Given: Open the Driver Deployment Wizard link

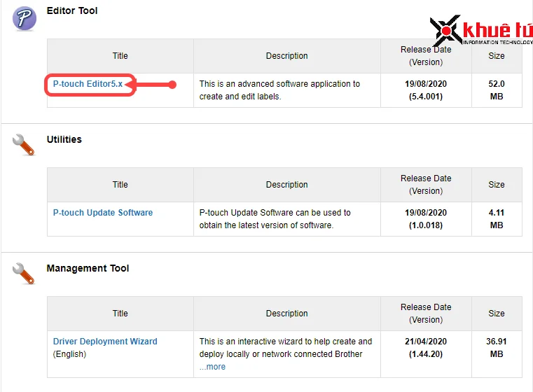Looking at the screenshot, I should pos(105,342).
